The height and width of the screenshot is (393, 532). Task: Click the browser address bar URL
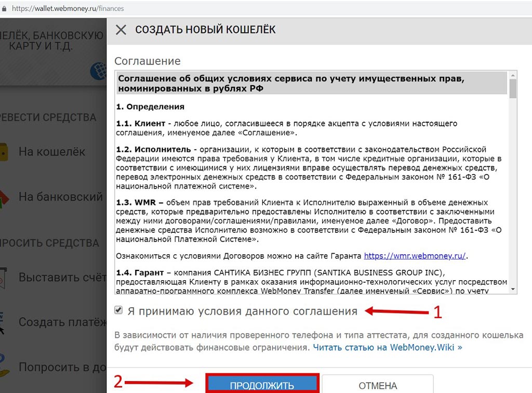coord(68,8)
